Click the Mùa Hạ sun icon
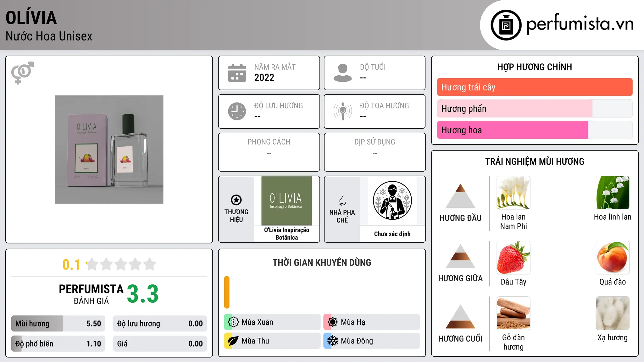The image size is (644, 362). (332, 322)
